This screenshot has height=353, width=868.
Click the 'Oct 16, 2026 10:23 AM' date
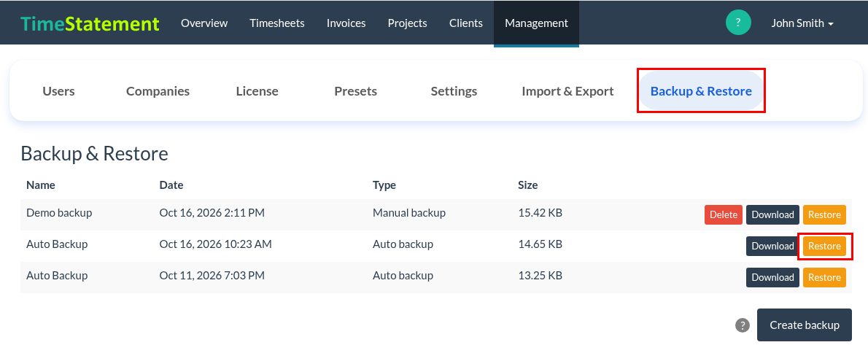215,244
